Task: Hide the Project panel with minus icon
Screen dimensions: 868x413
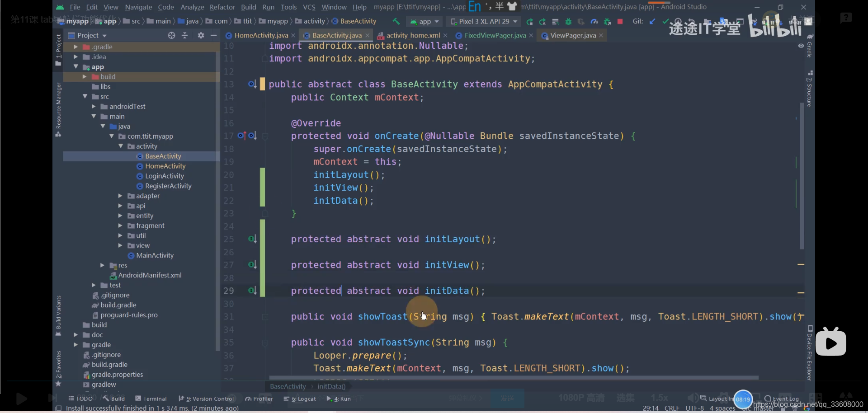Action: (214, 35)
